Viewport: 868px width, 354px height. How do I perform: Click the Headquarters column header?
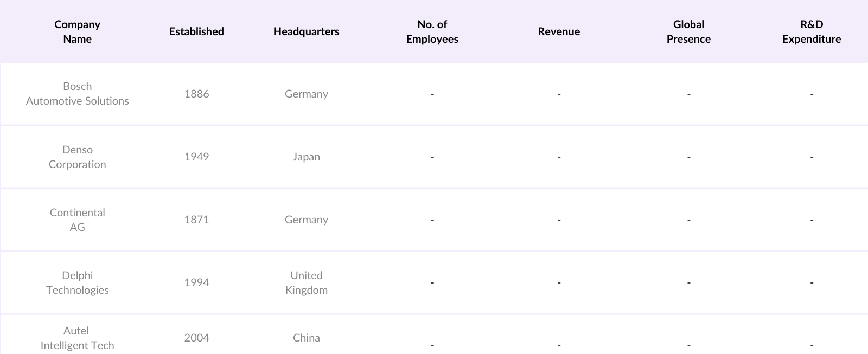306,31
